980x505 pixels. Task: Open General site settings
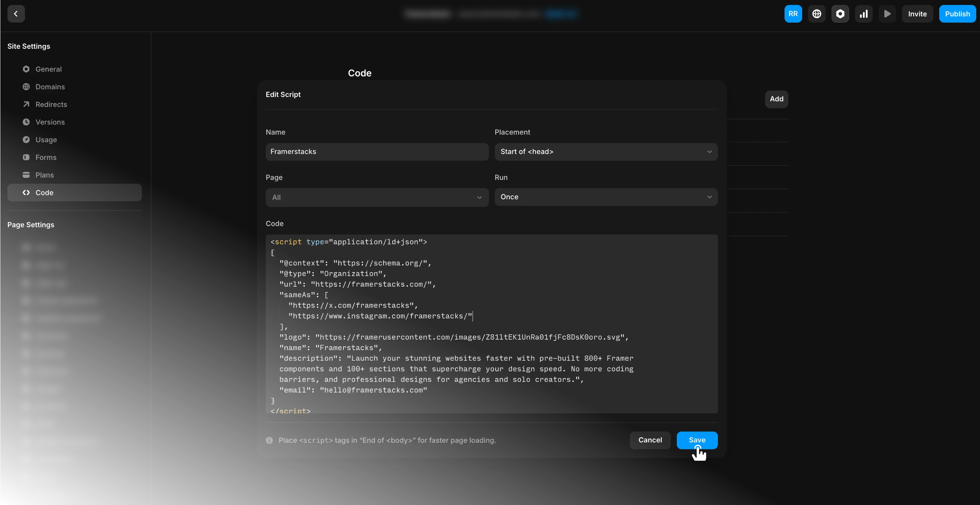[75, 69]
